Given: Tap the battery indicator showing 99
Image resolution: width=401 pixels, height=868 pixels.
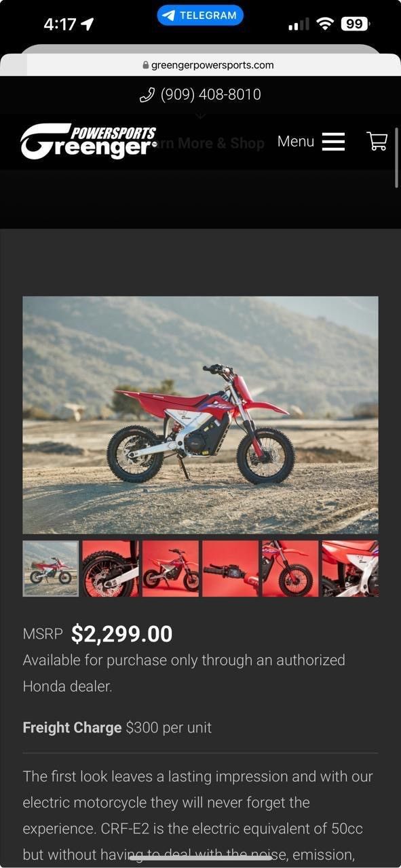Looking at the screenshot, I should point(355,24).
